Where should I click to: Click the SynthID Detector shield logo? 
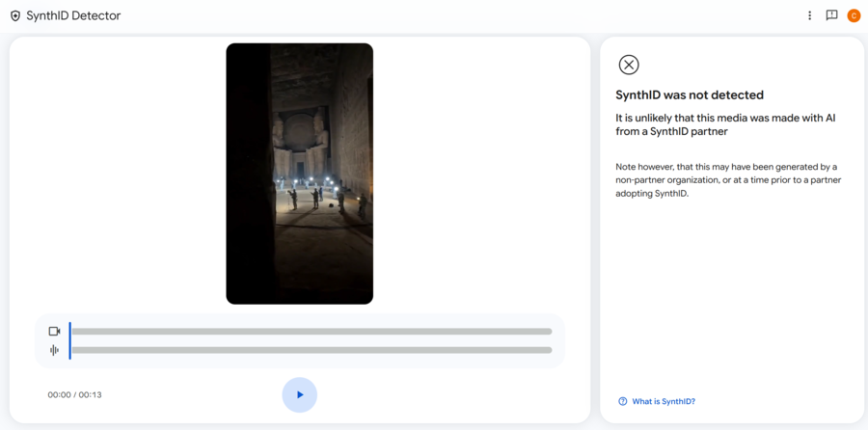[x=15, y=15]
